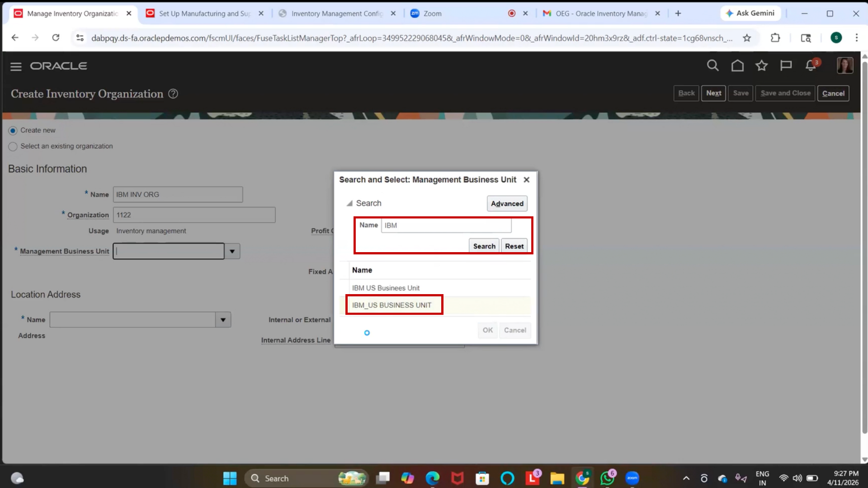
Task: Click the Cancel button in page header
Action: click(x=833, y=93)
